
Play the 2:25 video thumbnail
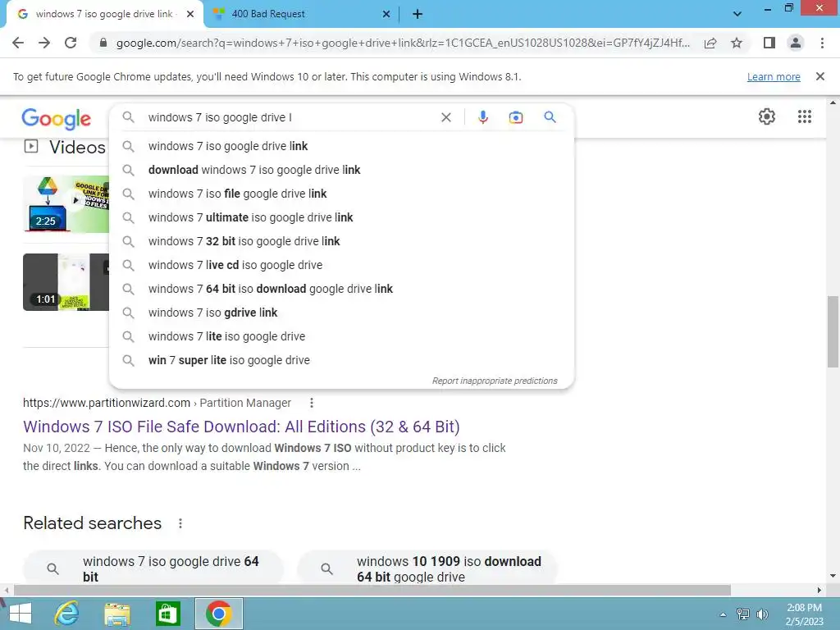point(66,203)
